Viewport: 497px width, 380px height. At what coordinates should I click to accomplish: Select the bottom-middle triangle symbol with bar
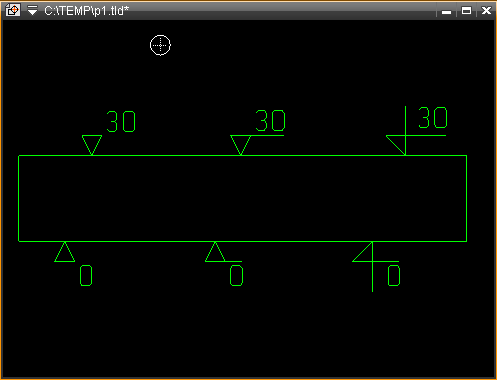[x=223, y=252]
